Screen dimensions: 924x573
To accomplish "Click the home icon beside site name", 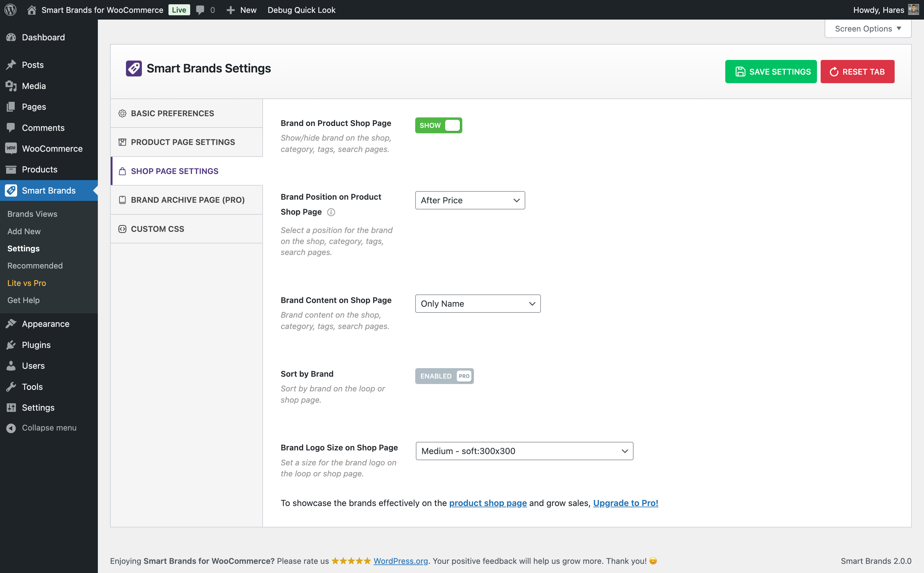I will pyautogui.click(x=32, y=10).
